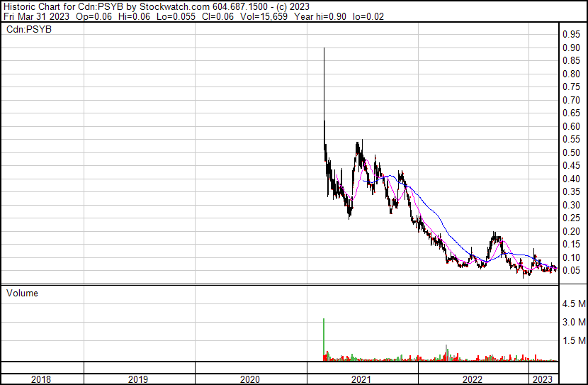
Task: Select the 2019 year label on the time axis
Action: [x=139, y=379]
